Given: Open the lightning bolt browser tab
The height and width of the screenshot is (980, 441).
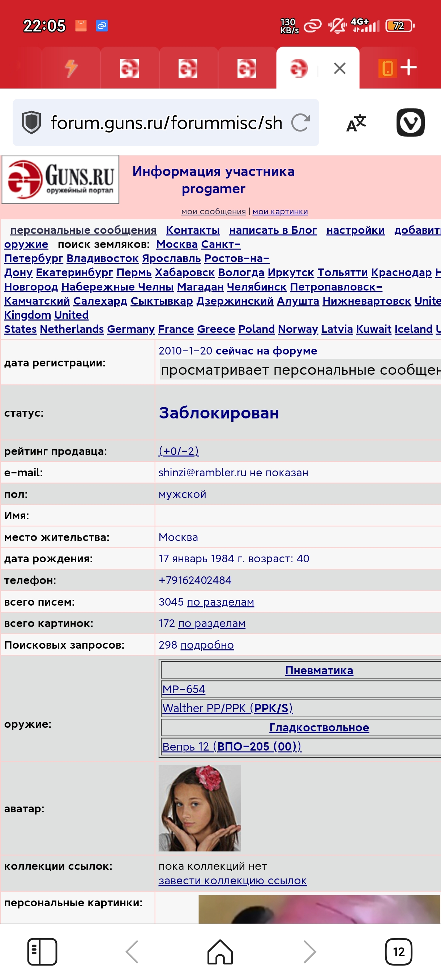Looking at the screenshot, I should (71, 69).
